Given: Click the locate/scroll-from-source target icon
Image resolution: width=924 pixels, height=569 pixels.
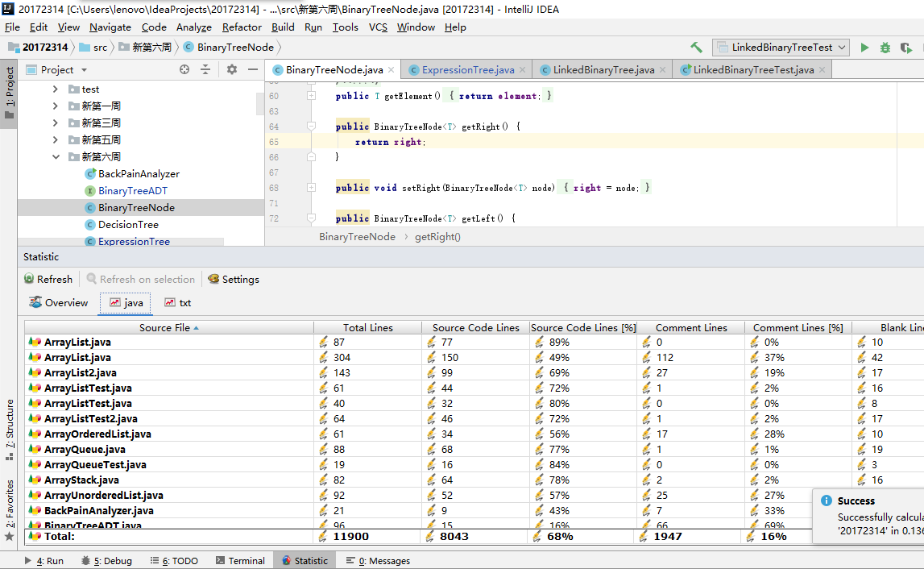Looking at the screenshot, I should click(x=184, y=69).
